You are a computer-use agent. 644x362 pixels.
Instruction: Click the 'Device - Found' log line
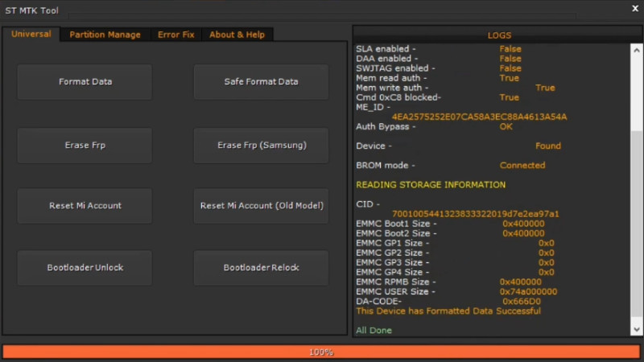(x=458, y=146)
